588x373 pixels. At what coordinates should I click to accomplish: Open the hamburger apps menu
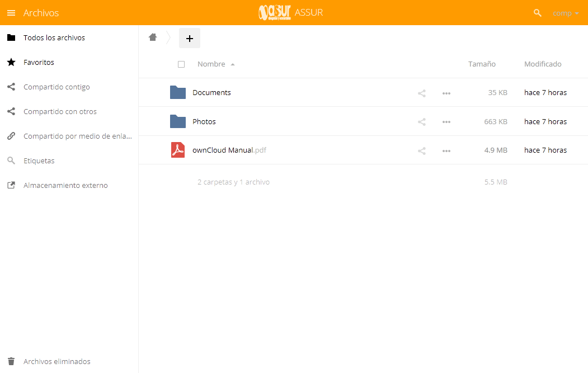(x=11, y=13)
